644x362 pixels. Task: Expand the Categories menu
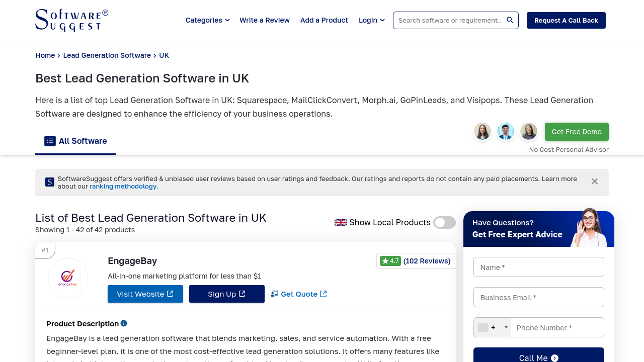207,20
